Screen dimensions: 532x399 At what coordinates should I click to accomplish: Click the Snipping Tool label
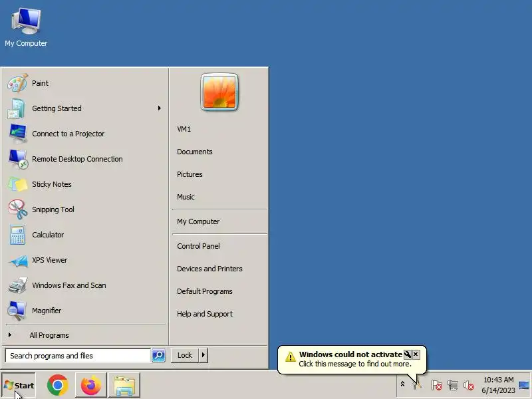coord(53,209)
